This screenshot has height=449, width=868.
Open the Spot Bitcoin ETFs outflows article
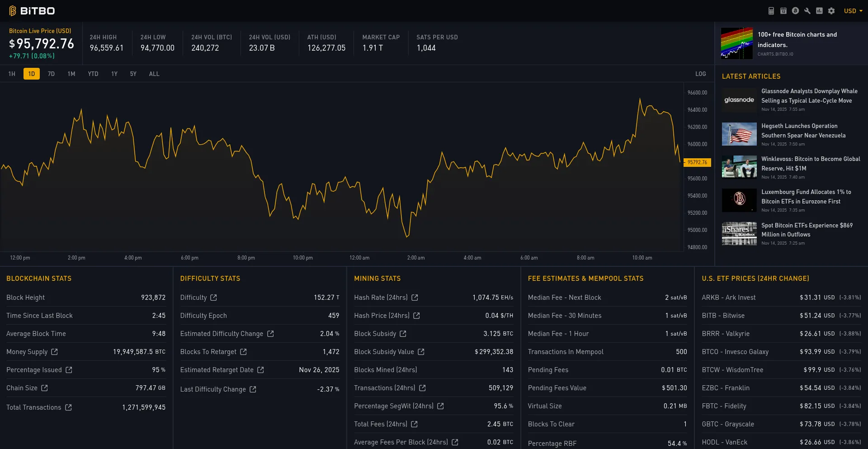pos(807,230)
